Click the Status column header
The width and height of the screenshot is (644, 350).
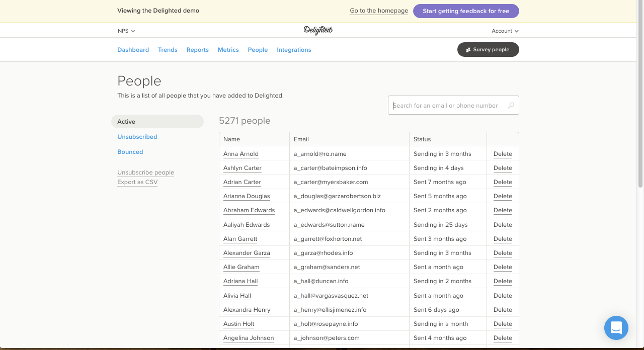(448, 139)
